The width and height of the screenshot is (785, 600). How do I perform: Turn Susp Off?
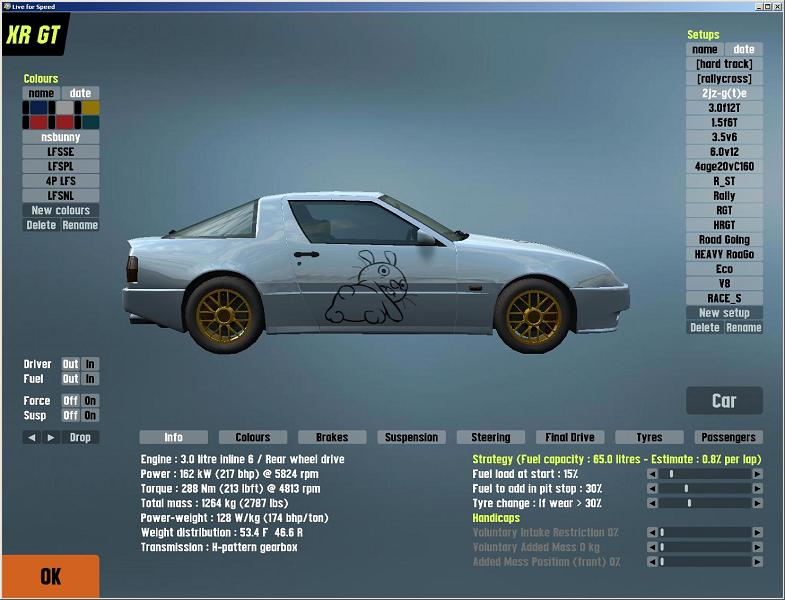click(70, 415)
